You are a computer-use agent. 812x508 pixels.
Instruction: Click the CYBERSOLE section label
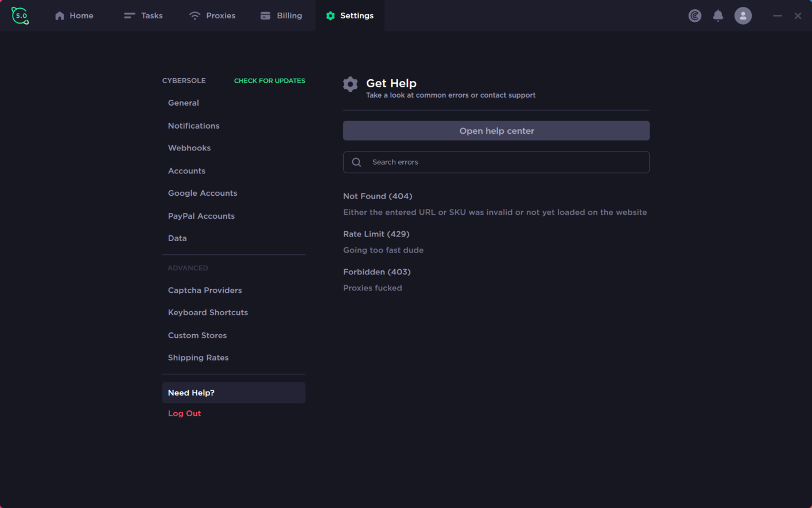pyautogui.click(x=184, y=81)
